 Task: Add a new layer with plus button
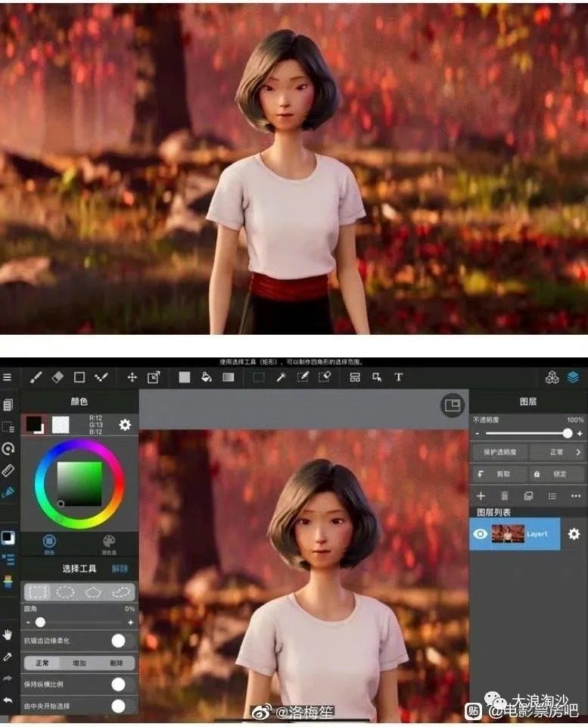(481, 496)
